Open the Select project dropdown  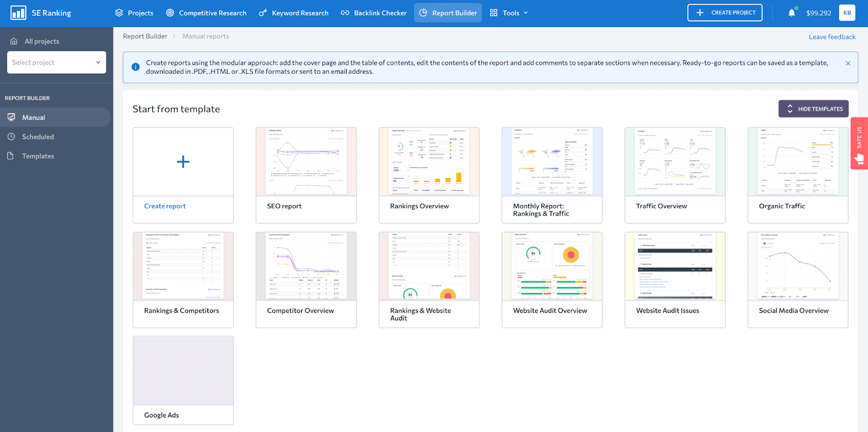click(56, 62)
